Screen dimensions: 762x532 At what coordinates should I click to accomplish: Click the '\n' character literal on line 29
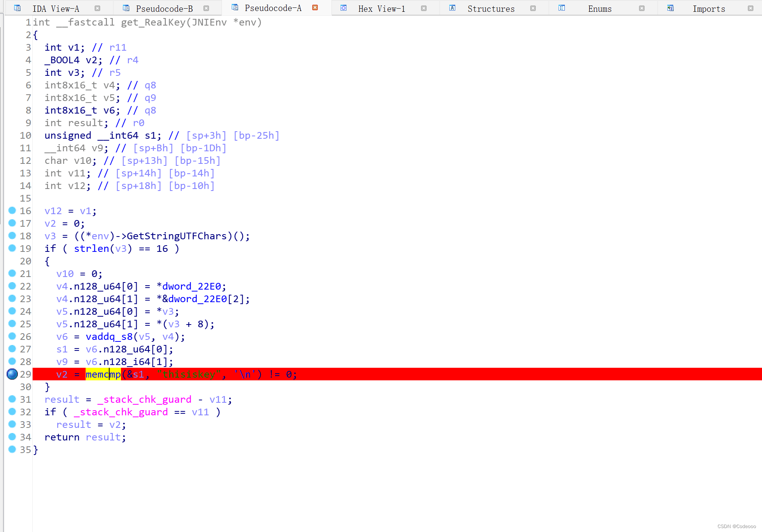pos(245,374)
